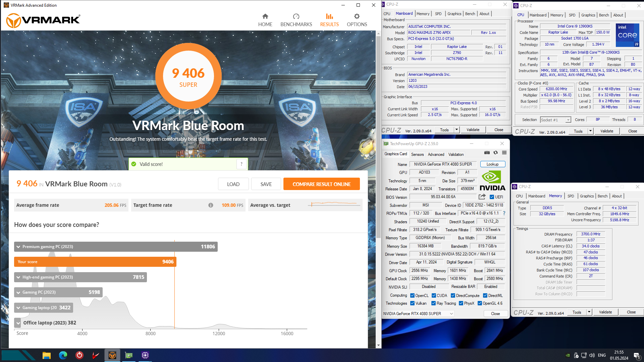Launch Microsoft Edge from the taskbar
The image size is (644, 362).
pyautogui.click(x=63, y=355)
